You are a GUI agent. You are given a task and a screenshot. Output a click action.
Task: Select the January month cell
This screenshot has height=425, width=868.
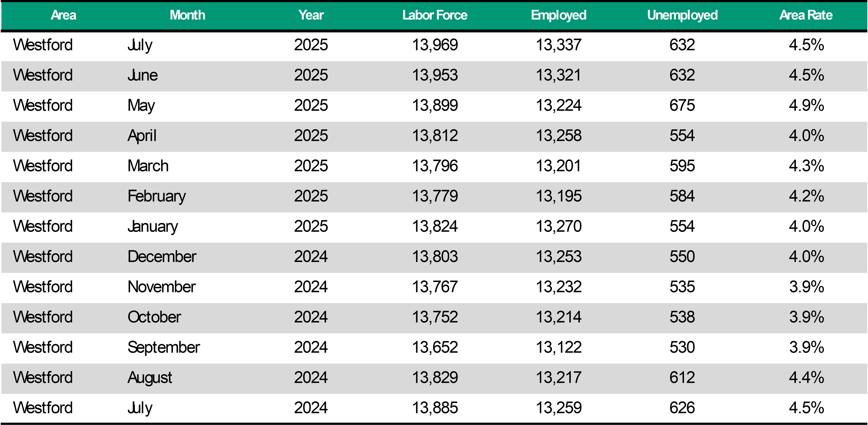(x=153, y=227)
